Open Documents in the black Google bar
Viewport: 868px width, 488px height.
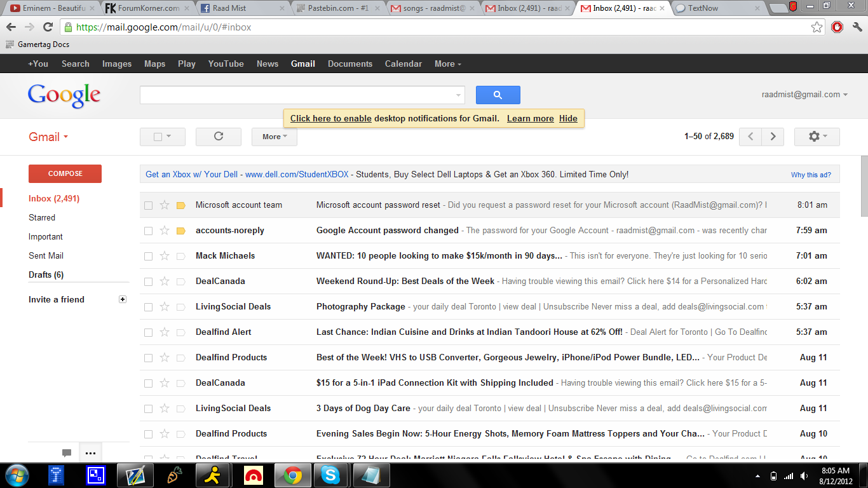point(350,64)
